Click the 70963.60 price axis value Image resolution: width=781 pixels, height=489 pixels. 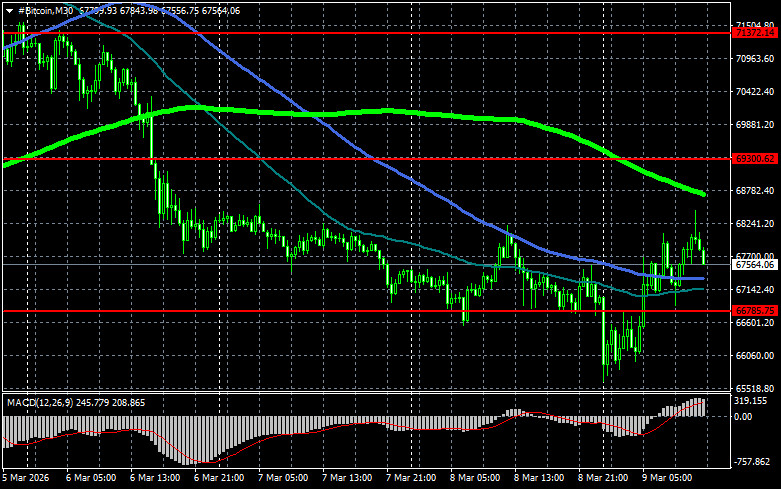(x=755, y=59)
